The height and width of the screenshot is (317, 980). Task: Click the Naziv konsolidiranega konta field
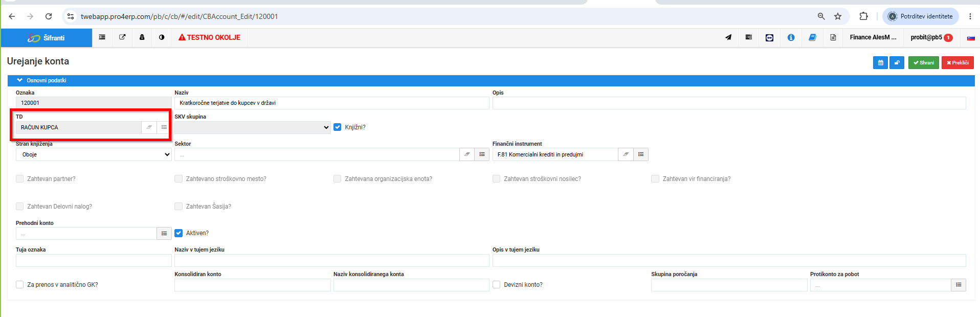click(411, 285)
